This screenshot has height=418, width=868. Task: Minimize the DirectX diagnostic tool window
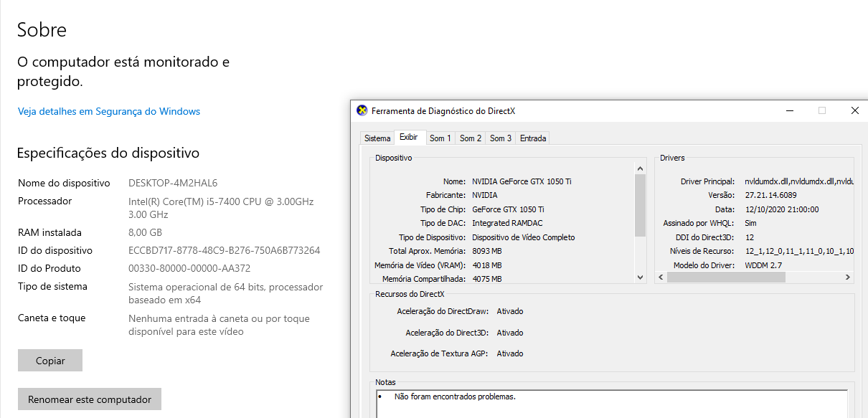[789, 110]
